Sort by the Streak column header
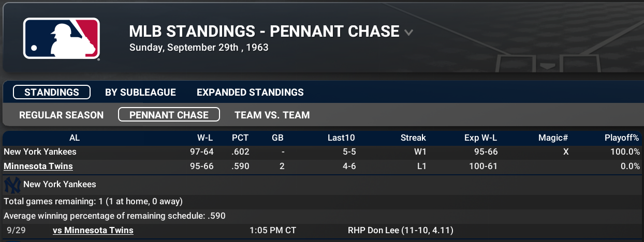This screenshot has height=242, width=644. pos(413,138)
